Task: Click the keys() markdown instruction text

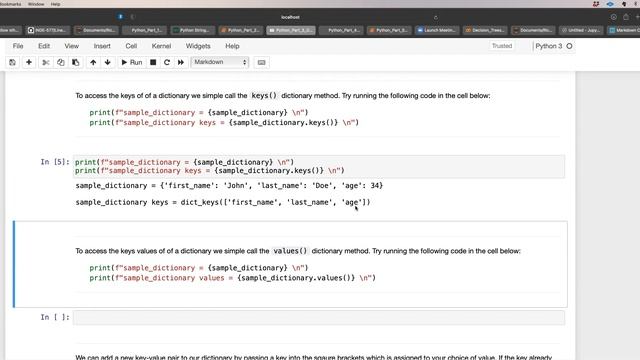Action: point(282,96)
